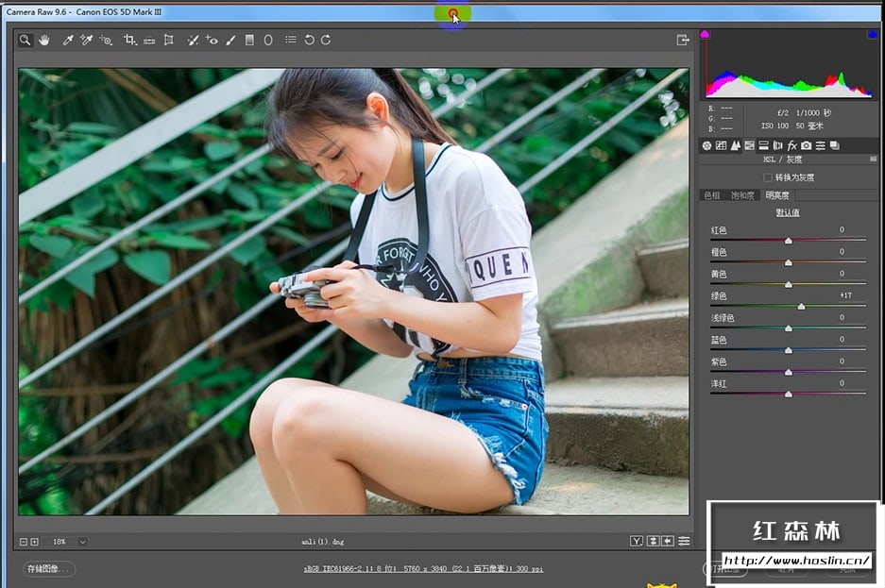Open the Snapshots panel icon
885x588 pixels.
835,145
